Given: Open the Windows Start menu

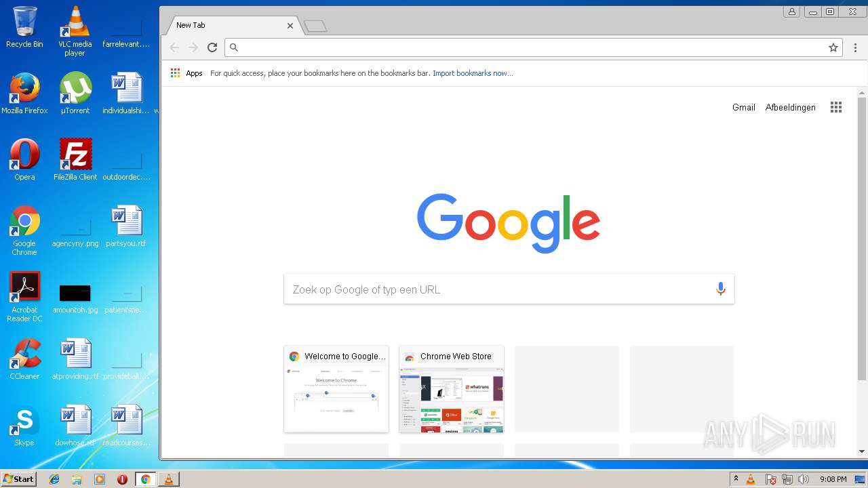Looking at the screenshot, I should 18,479.
